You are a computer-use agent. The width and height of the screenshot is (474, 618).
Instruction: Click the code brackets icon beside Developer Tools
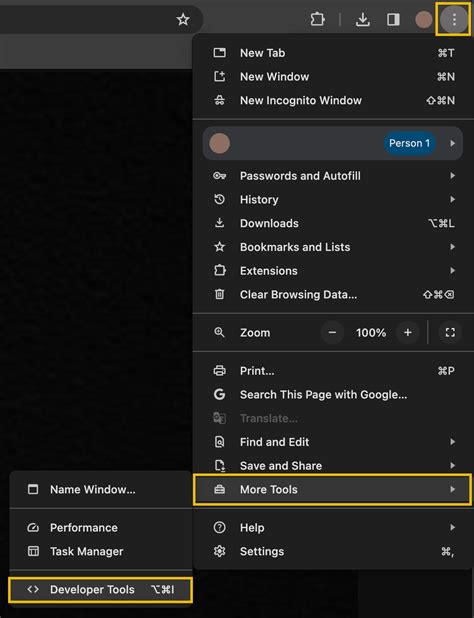[33, 590]
